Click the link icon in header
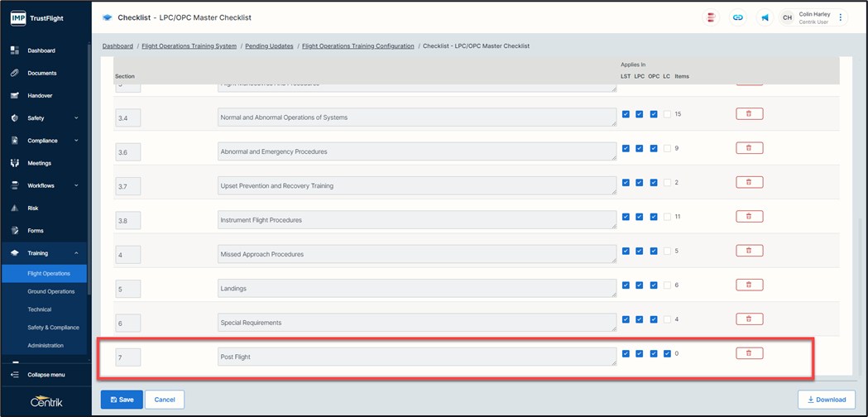The width and height of the screenshot is (868, 417). coord(737,17)
